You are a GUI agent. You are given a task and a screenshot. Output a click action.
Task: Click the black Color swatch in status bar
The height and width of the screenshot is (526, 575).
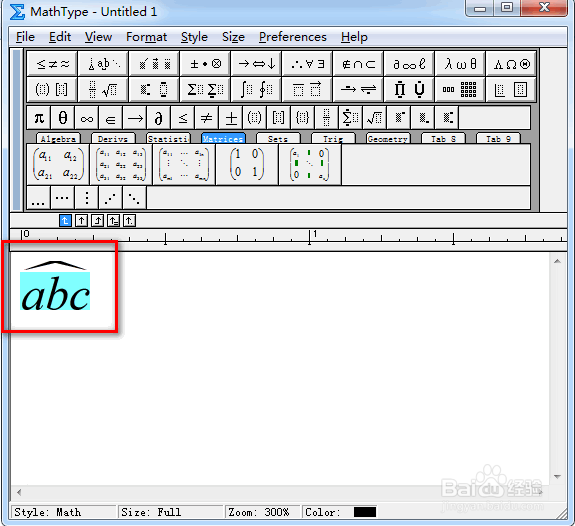pyautogui.click(x=365, y=512)
